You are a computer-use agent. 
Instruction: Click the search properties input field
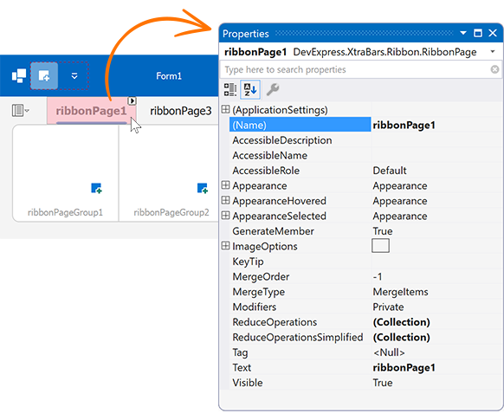point(355,69)
